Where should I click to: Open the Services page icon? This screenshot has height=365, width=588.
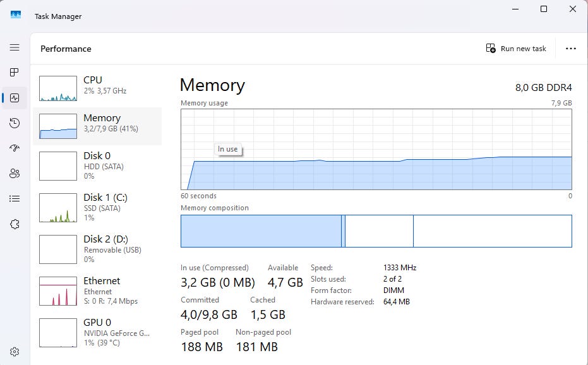[x=15, y=224]
